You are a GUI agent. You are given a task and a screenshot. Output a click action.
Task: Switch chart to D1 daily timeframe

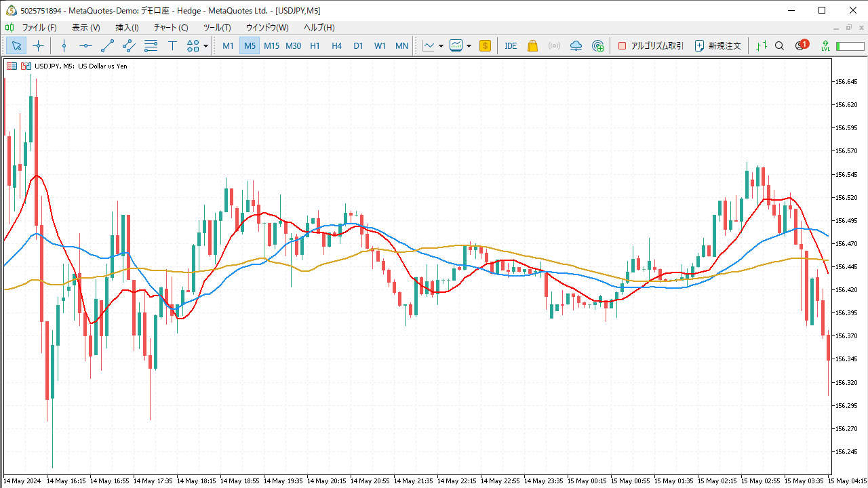(358, 45)
